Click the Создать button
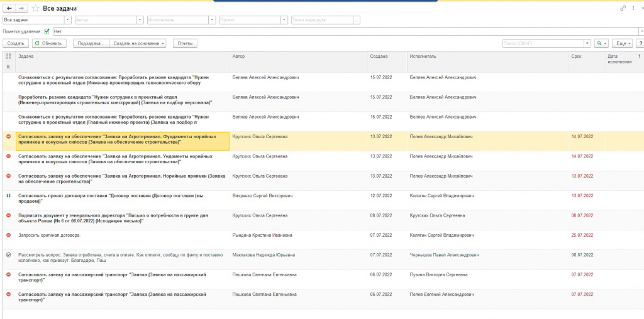 [16, 43]
